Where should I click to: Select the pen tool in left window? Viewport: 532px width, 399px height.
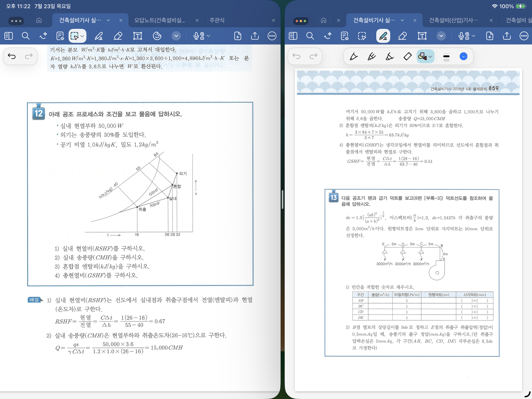(99, 36)
